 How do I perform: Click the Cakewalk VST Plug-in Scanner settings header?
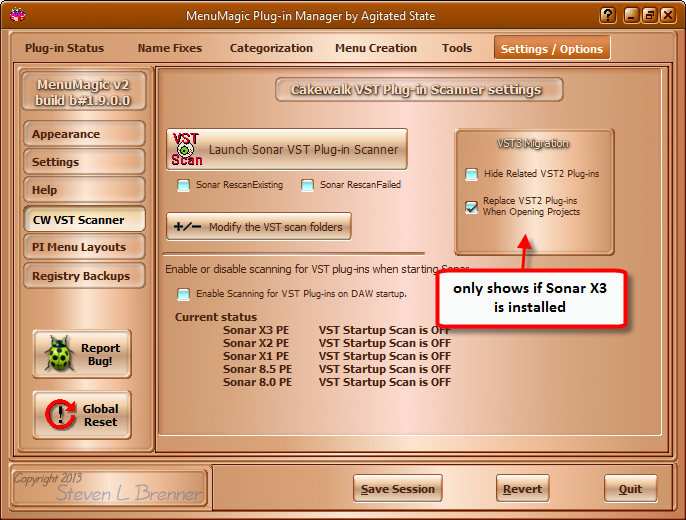tap(419, 90)
